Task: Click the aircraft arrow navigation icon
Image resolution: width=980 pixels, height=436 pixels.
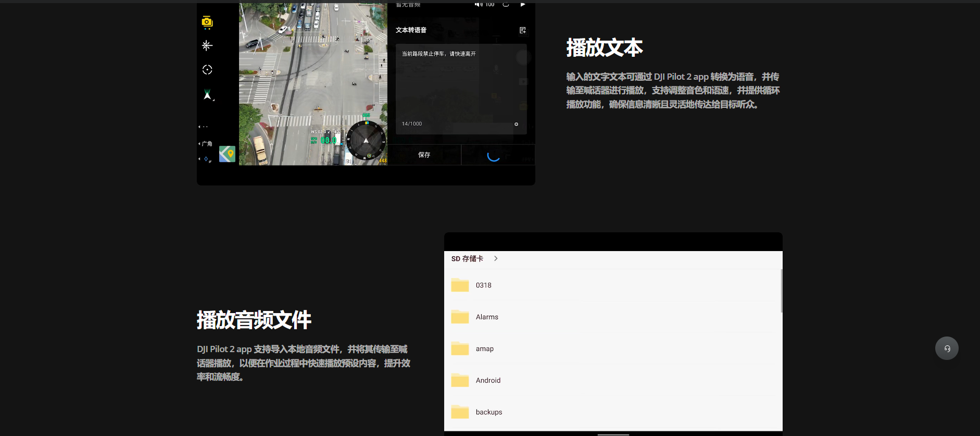Action: pos(207,95)
